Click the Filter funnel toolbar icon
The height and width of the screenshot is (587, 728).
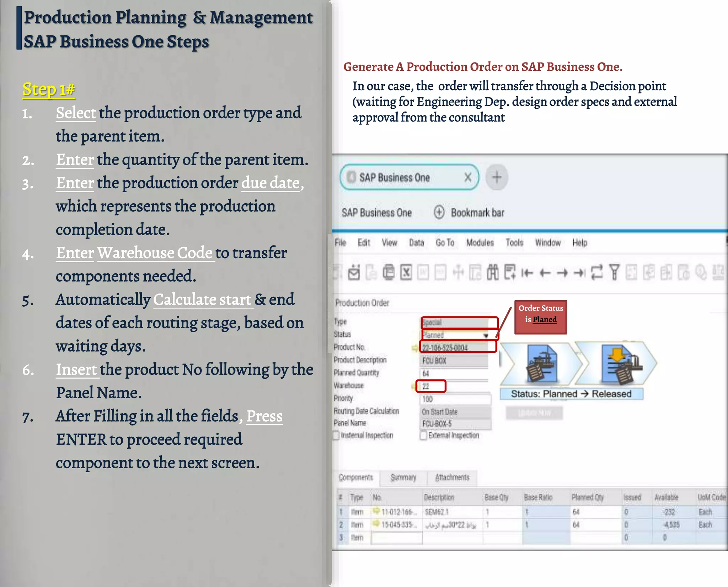coord(614,273)
